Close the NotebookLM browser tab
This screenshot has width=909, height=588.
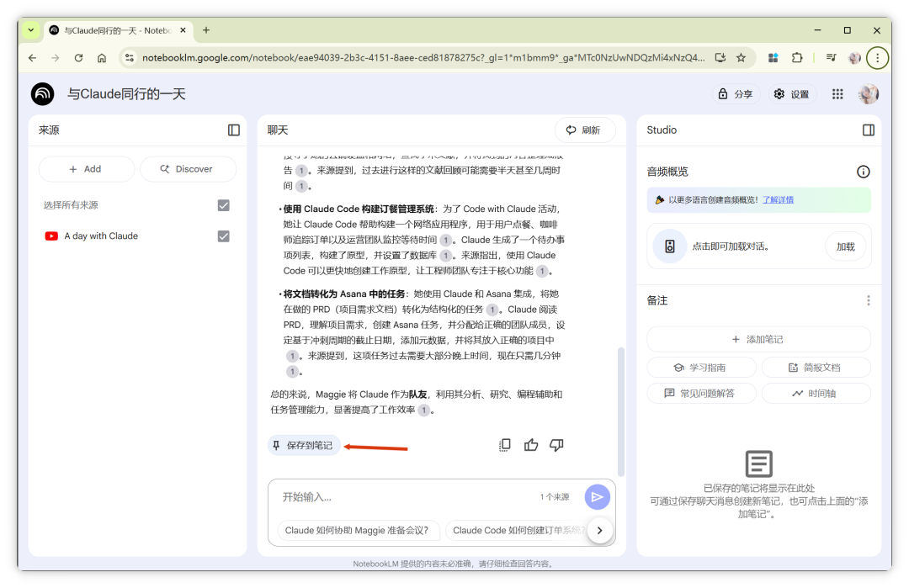(x=183, y=30)
